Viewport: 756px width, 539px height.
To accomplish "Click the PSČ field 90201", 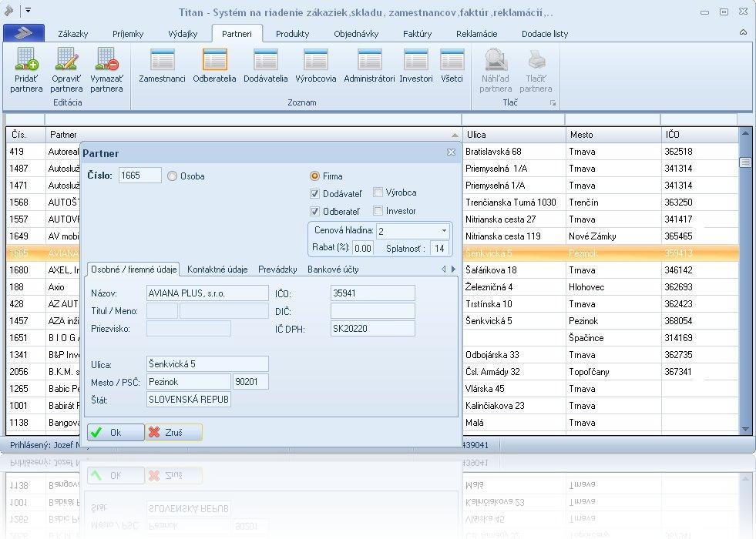I will 250,382.
